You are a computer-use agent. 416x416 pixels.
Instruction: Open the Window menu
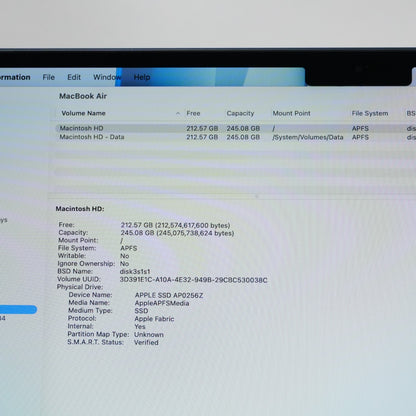[x=107, y=77]
